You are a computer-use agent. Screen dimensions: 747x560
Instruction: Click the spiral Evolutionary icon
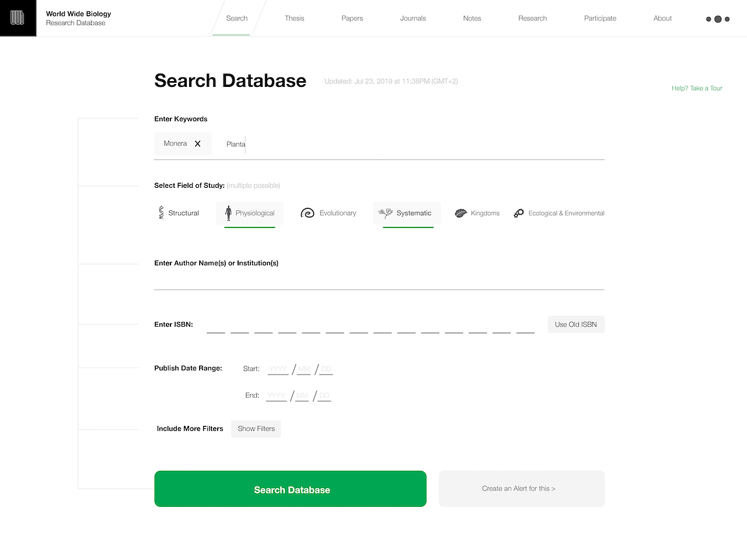click(x=307, y=213)
